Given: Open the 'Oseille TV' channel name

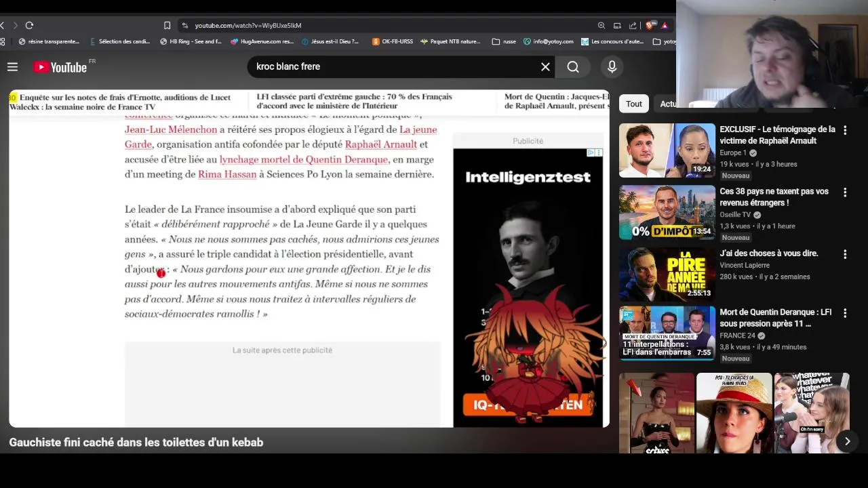Looking at the screenshot, I should 735,215.
